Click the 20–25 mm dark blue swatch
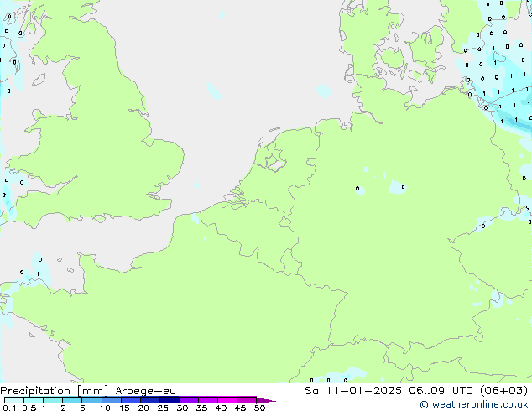The width and height of the screenshot is (532, 411). 150,400
